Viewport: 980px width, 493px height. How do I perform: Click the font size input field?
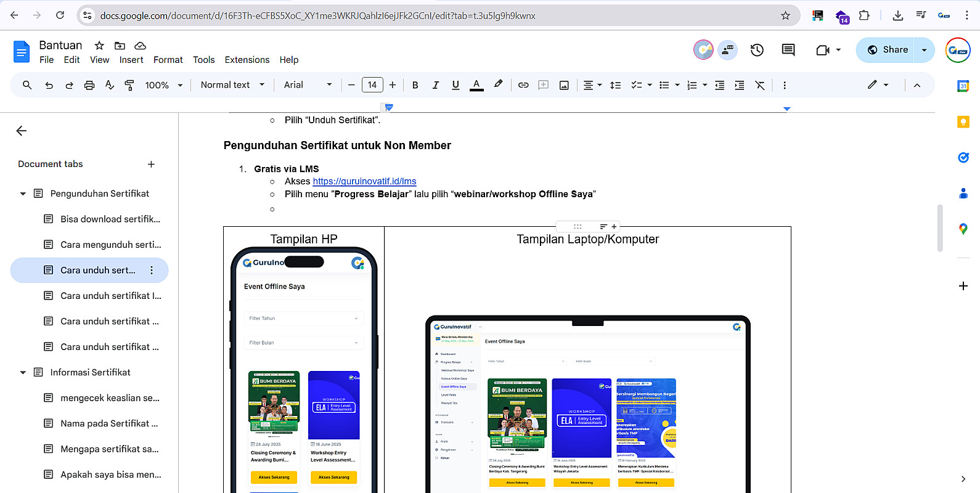(x=372, y=85)
